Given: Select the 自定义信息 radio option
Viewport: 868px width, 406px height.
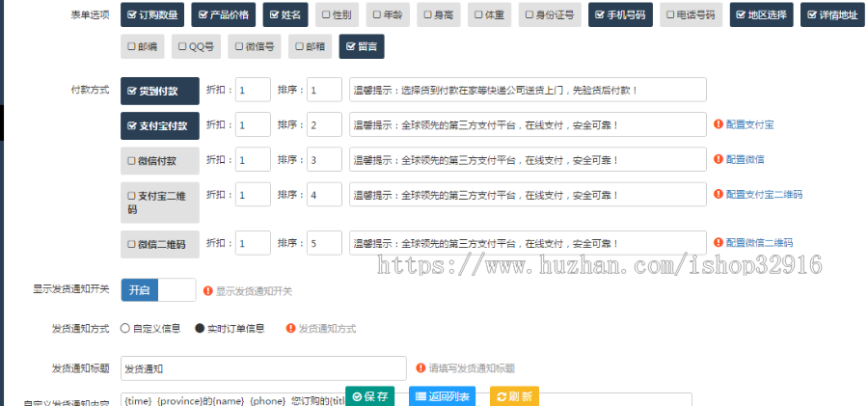Looking at the screenshot, I should click(x=125, y=328).
